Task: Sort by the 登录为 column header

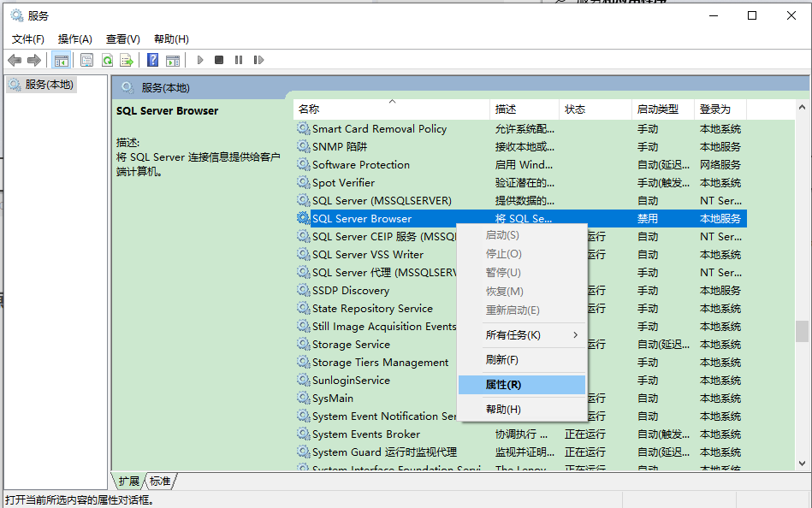Action: pyautogui.click(x=720, y=109)
